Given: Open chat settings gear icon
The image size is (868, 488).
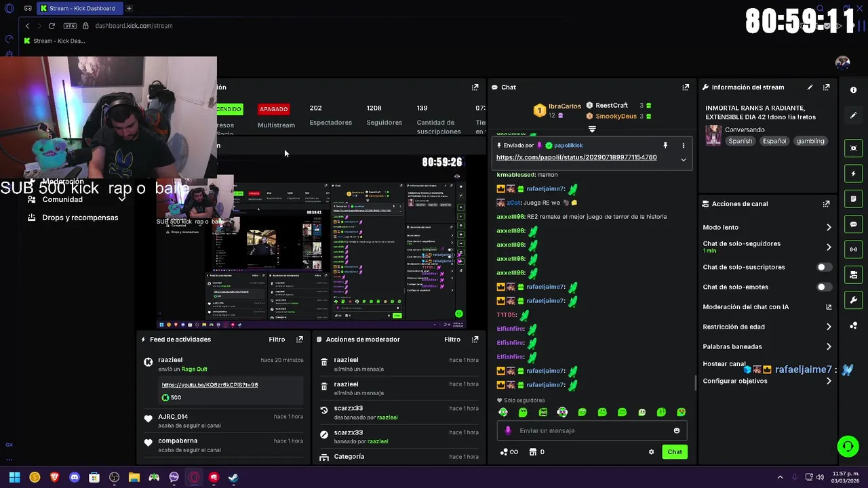Looking at the screenshot, I should pyautogui.click(x=652, y=452).
